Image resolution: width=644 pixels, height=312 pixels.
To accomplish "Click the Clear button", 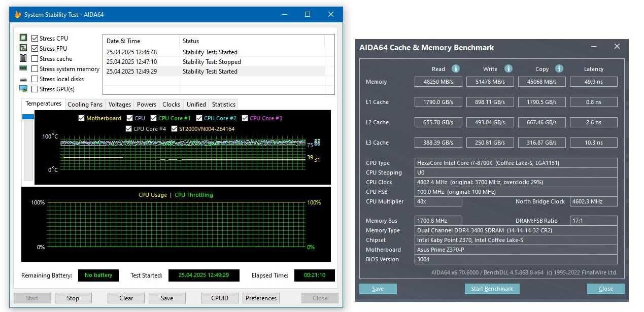I will (126, 298).
